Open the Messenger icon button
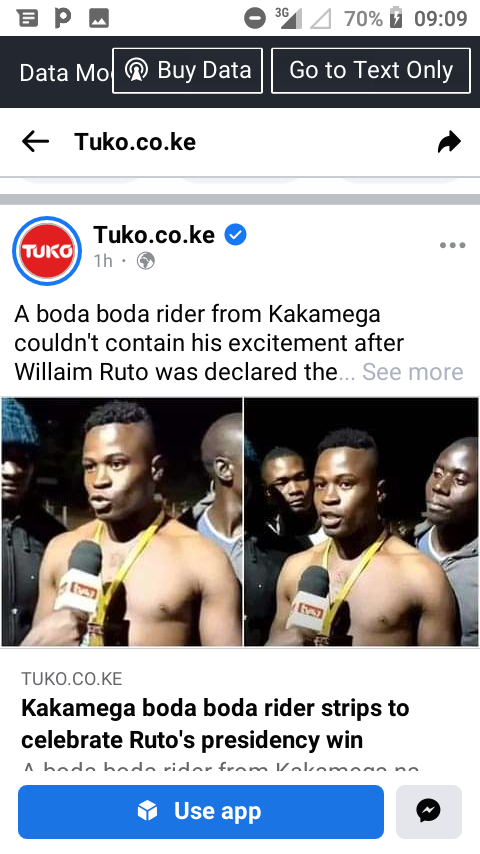Viewport: 480px width, 854px height. click(x=429, y=812)
